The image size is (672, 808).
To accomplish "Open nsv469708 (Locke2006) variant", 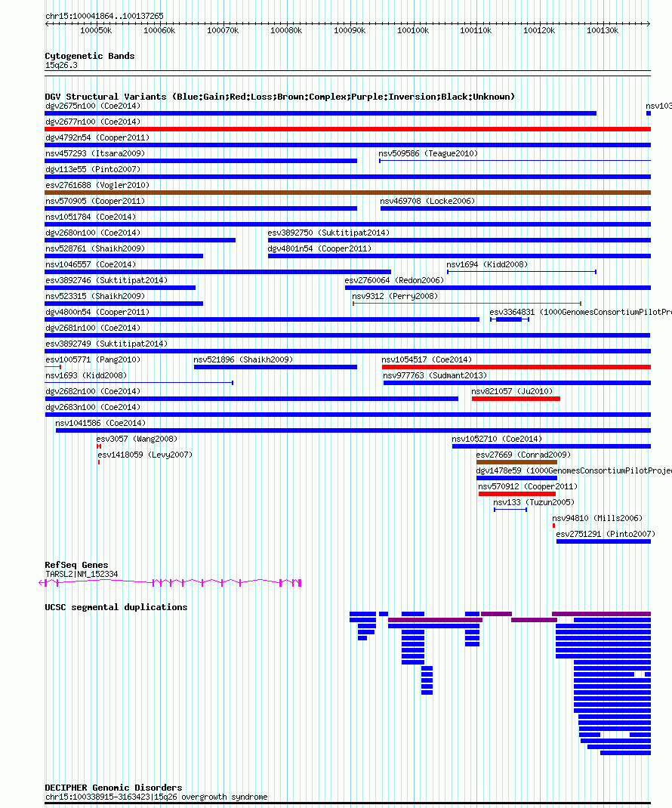I will pyautogui.click(x=516, y=208).
